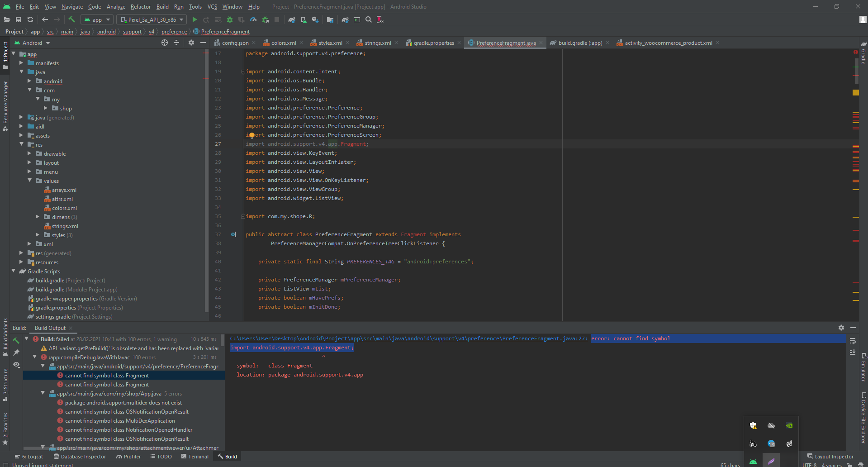The height and width of the screenshot is (467, 868).
Task: Click Build tree vertical scrollbar
Action: [x=222, y=340]
